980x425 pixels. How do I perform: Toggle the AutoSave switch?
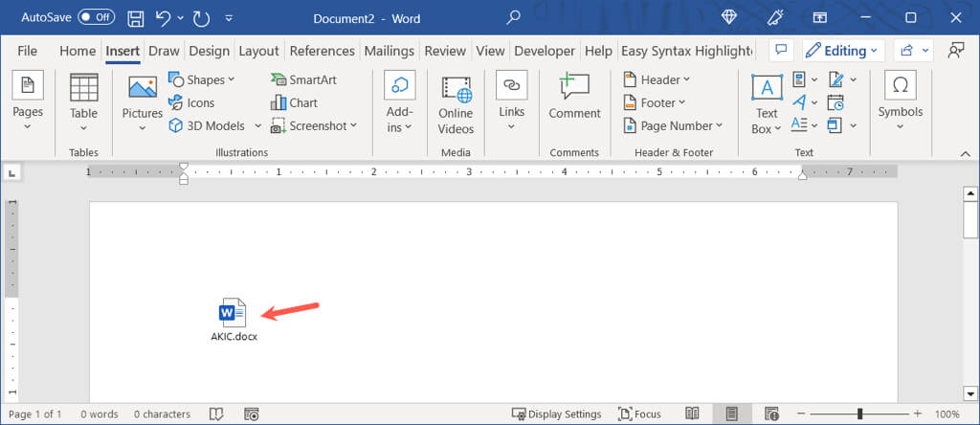97,17
